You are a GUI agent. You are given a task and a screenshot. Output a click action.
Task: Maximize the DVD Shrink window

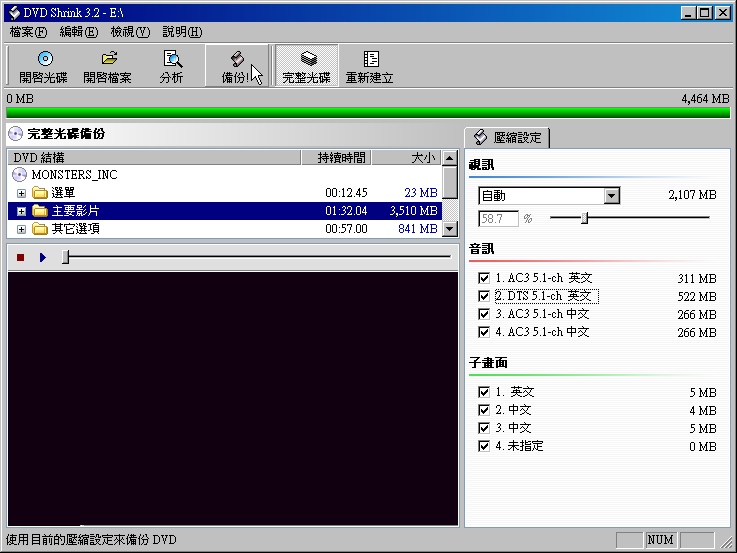point(704,13)
